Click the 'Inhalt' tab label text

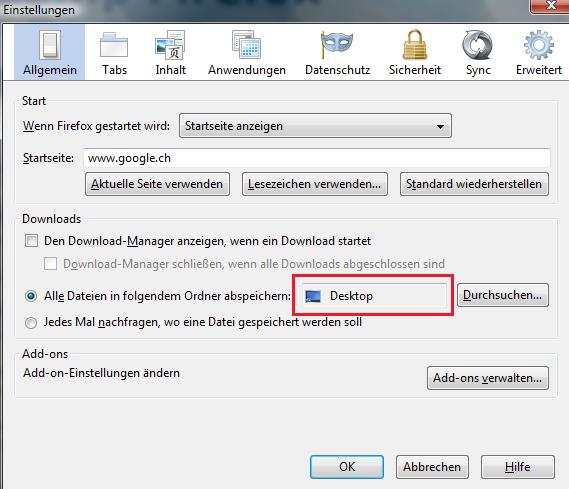(171, 70)
